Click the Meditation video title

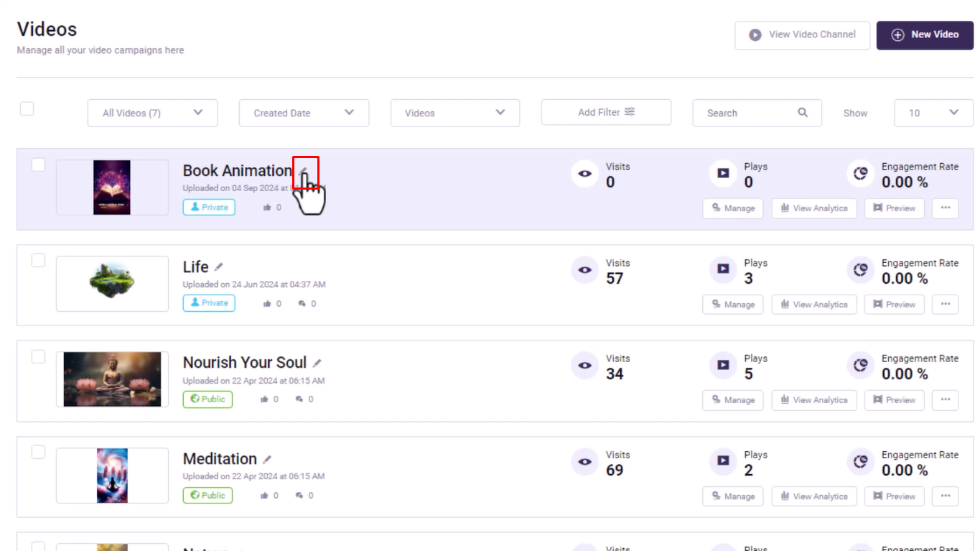(x=220, y=459)
